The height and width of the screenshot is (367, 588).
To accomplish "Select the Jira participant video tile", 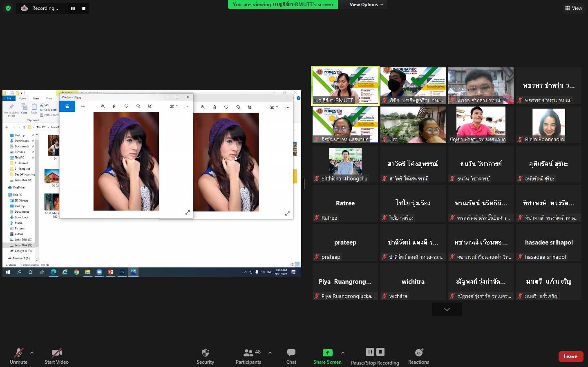I will [413, 125].
